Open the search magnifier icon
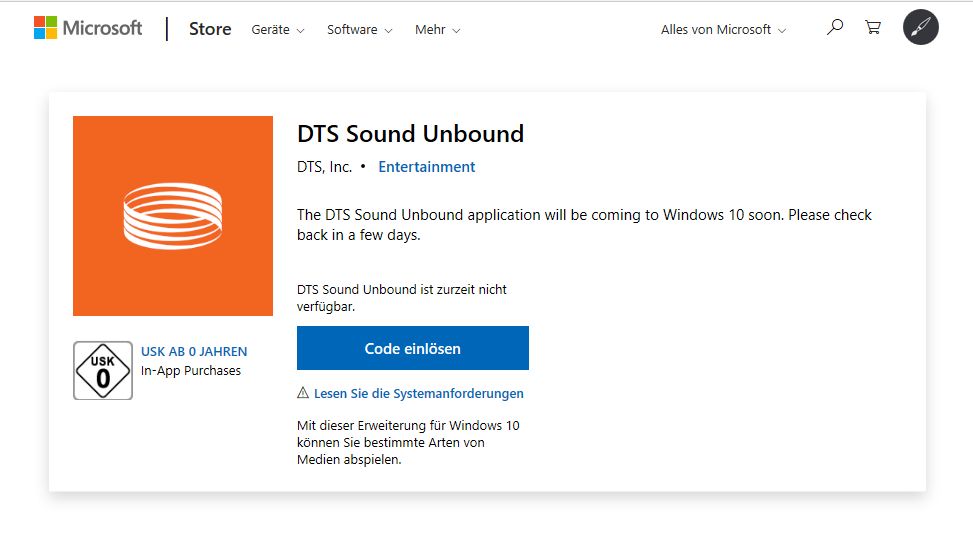 click(x=835, y=27)
